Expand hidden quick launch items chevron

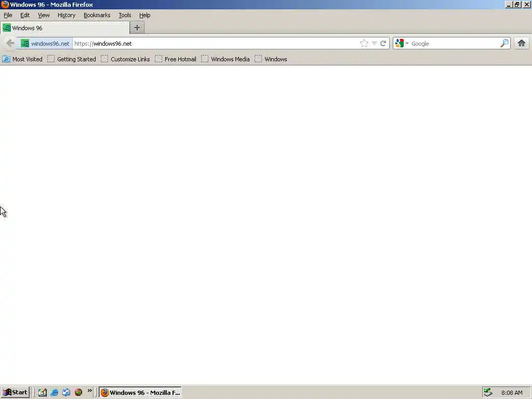pos(89,391)
